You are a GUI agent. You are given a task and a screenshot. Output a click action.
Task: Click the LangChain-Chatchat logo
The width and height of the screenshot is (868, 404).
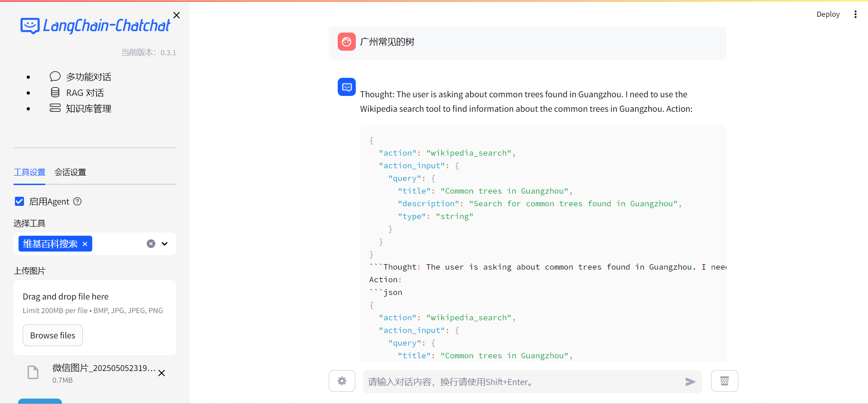click(95, 26)
